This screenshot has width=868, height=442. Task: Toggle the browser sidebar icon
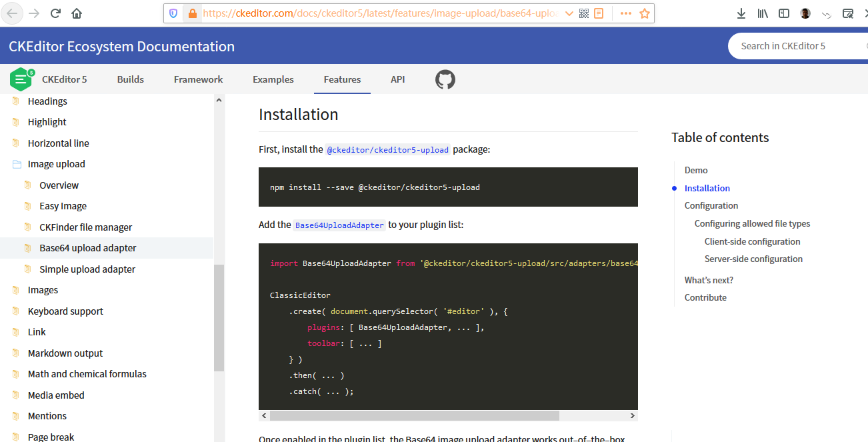tap(784, 13)
